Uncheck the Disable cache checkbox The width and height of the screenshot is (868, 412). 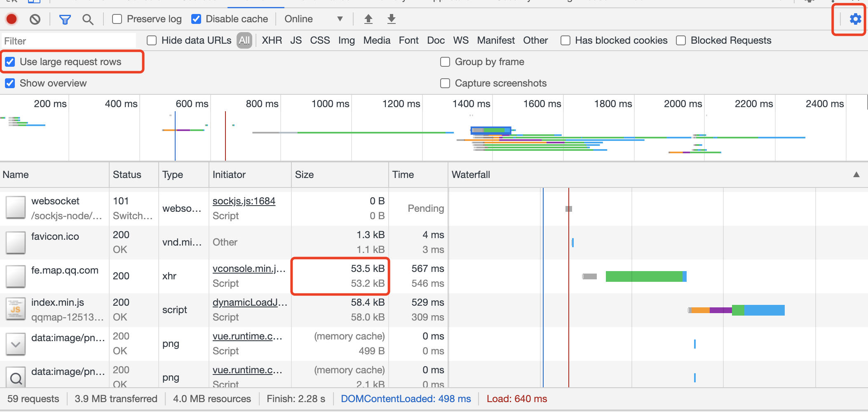point(197,19)
